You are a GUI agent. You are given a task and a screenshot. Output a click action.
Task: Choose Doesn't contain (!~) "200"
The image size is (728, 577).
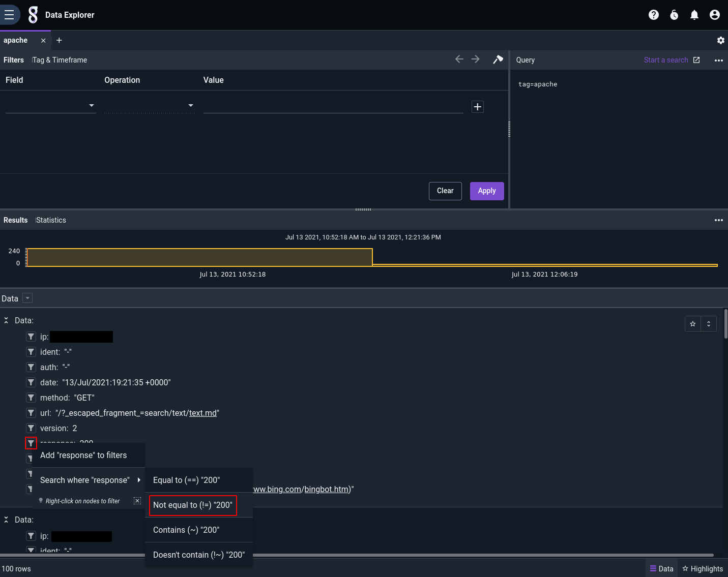coord(199,555)
